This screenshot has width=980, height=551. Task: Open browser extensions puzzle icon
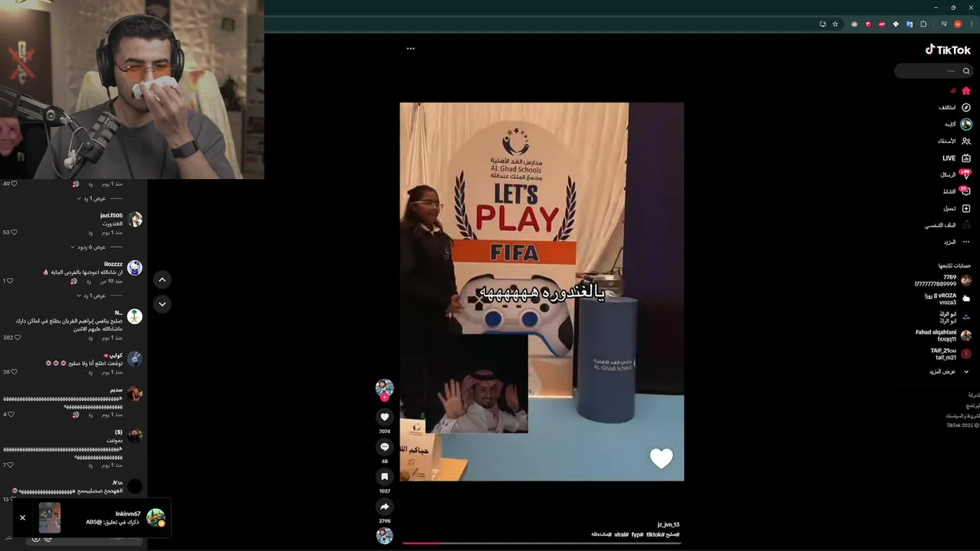point(923,24)
